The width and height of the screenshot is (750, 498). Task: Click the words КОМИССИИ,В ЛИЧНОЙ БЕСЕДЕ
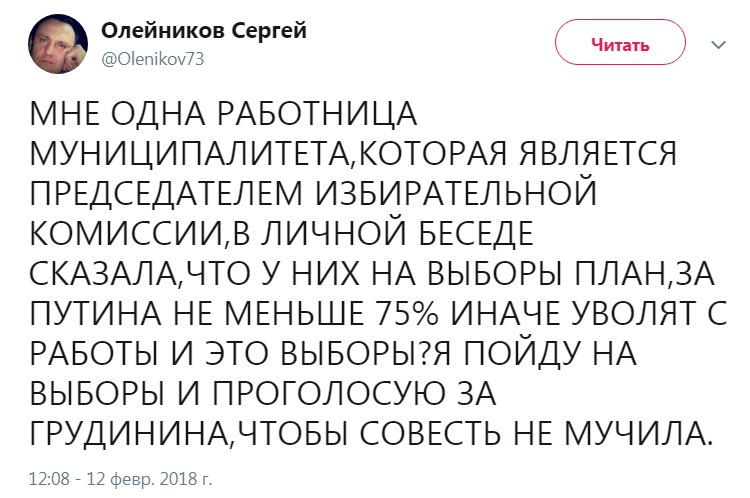point(282,234)
